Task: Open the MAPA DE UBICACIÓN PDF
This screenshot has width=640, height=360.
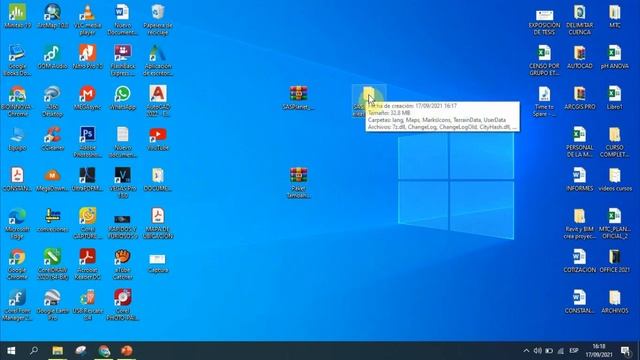Action: (x=158, y=224)
